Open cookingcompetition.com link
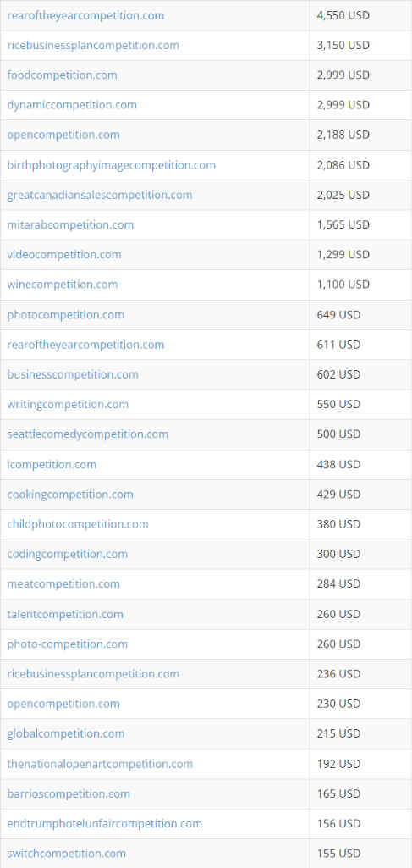 click(70, 494)
